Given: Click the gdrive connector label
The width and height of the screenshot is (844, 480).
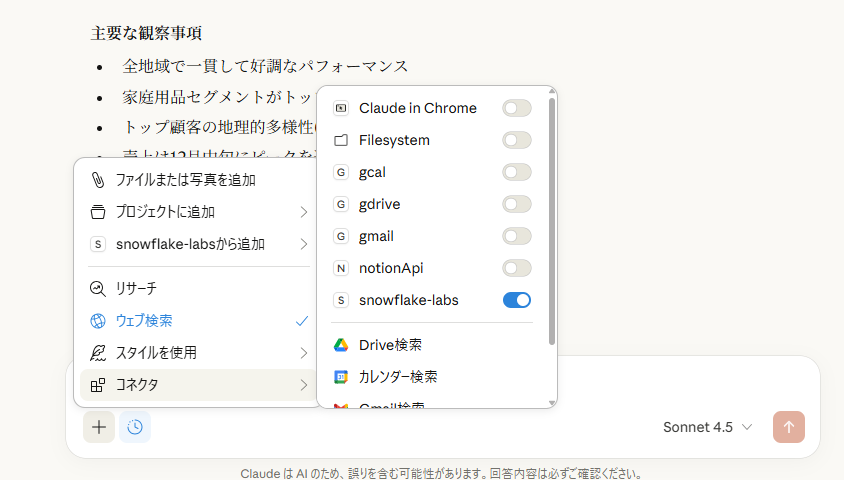Looking at the screenshot, I should (x=379, y=204).
